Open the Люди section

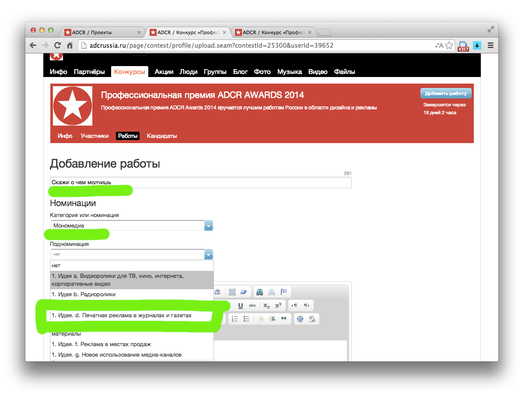tap(189, 72)
